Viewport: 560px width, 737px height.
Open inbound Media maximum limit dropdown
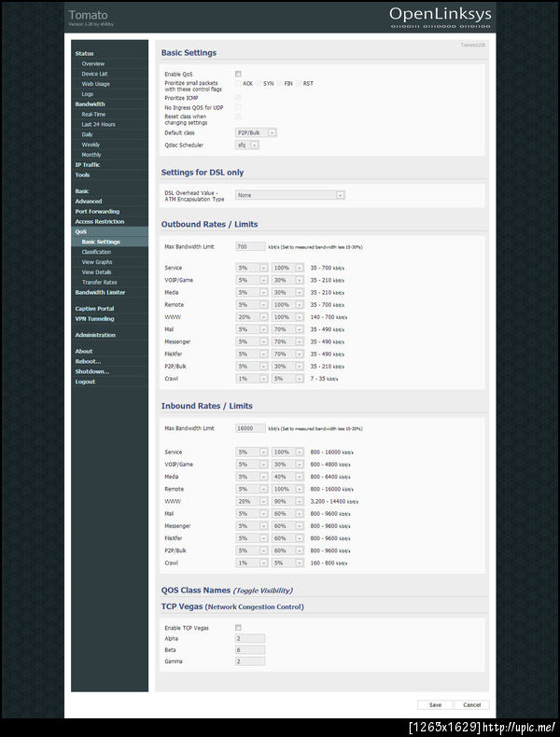click(287, 477)
